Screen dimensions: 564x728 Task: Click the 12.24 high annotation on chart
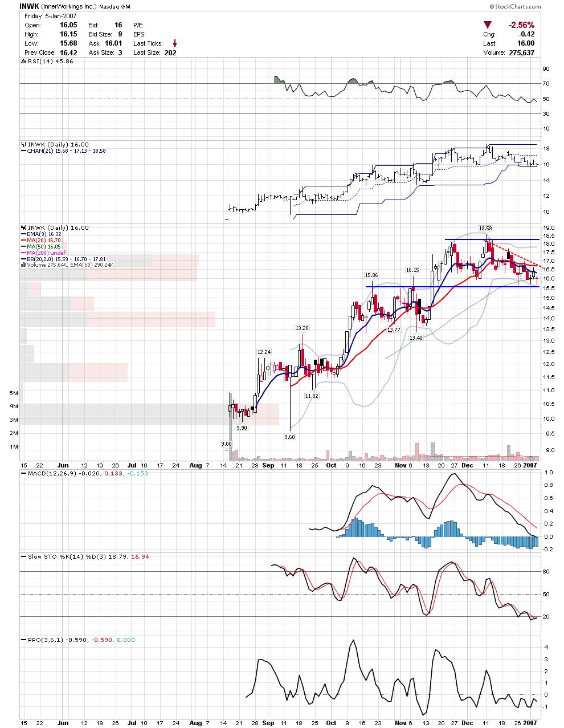tap(264, 352)
